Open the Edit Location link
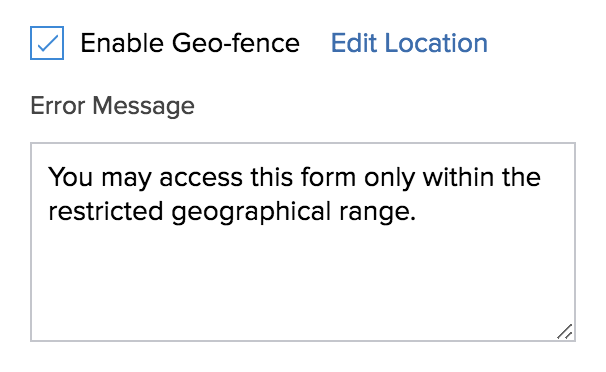The image size is (606, 372). click(x=409, y=43)
